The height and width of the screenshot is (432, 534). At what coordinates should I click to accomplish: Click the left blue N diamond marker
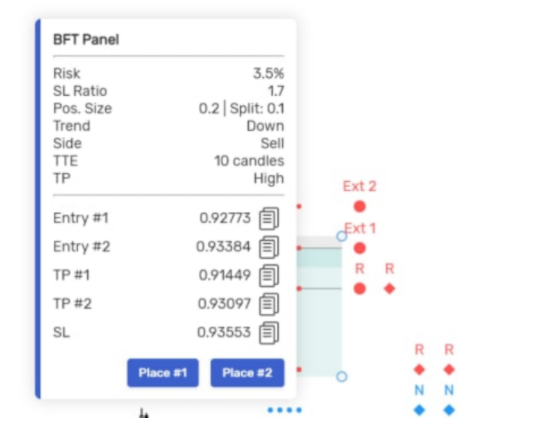(x=419, y=410)
